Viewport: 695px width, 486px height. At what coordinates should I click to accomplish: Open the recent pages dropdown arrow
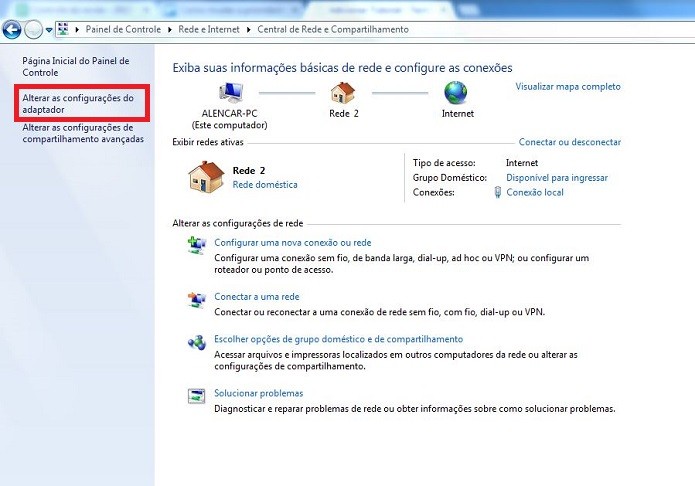click(49, 30)
